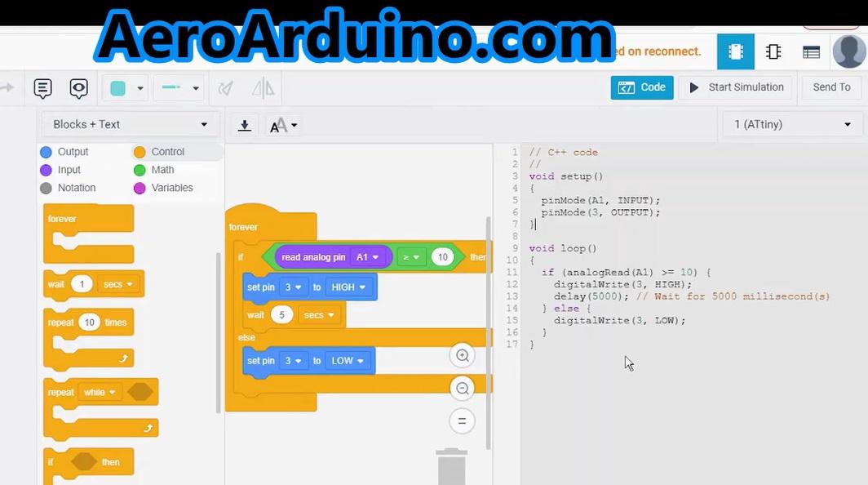Click the zoom in workspace icon
Screen dimensions: 868x485
click(463, 355)
